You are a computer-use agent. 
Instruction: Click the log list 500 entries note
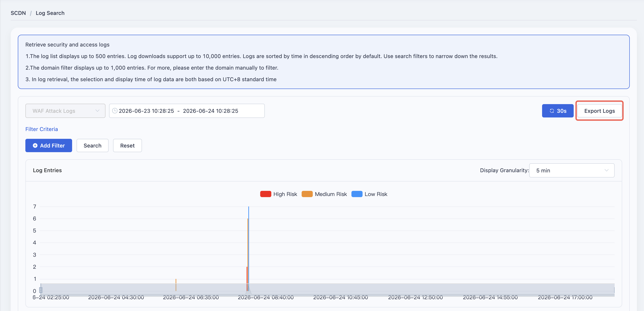tap(261, 56)
